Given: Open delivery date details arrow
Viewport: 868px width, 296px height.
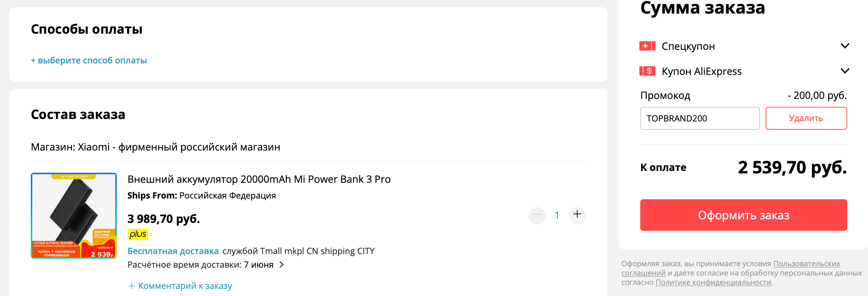Looking at the screenshot, I should click(x=282, y=264).
